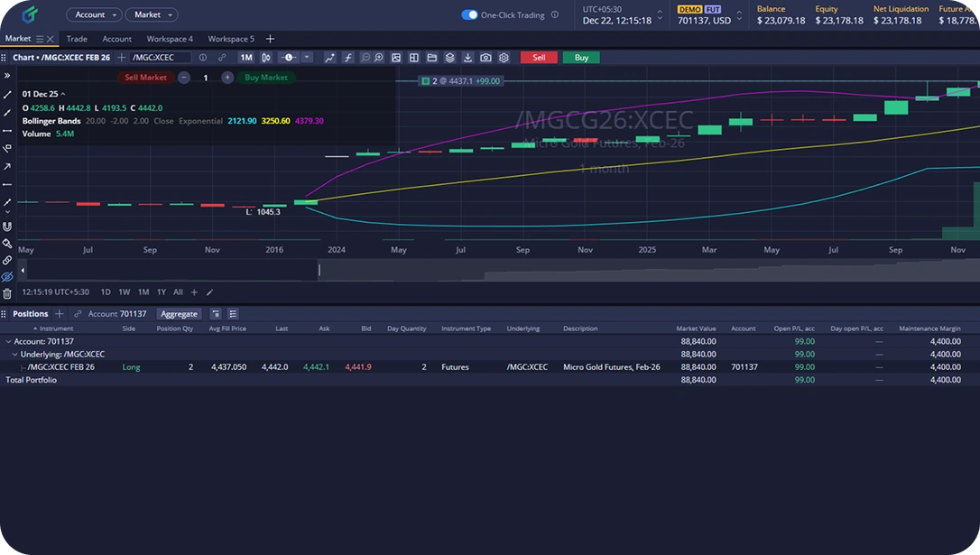This screenshot has width=980, height=555.
Task: Open the layers icon in chart toolbar
Action: [449, 58]
